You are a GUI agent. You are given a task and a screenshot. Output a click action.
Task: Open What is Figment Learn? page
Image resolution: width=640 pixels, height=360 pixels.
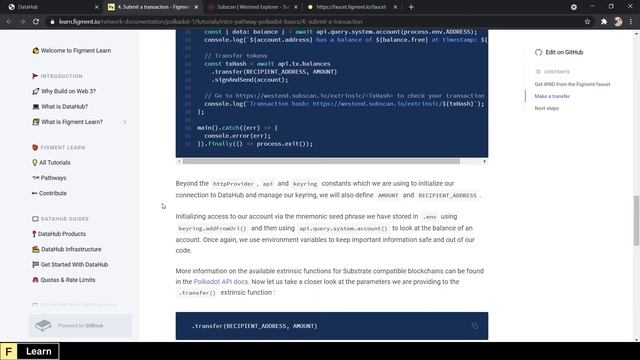[x=68, y=122]
